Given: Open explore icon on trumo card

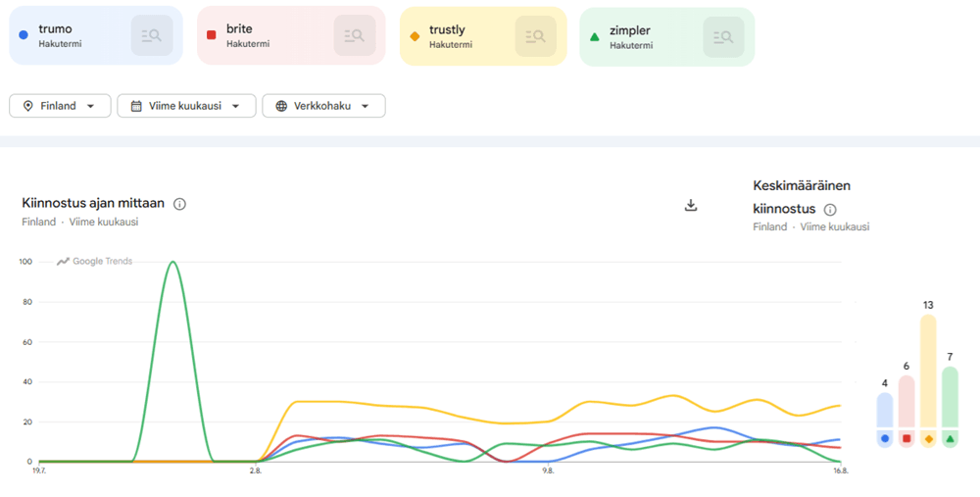Looking at the screenshot, I should pyautogui.click(x=152, y=35).
